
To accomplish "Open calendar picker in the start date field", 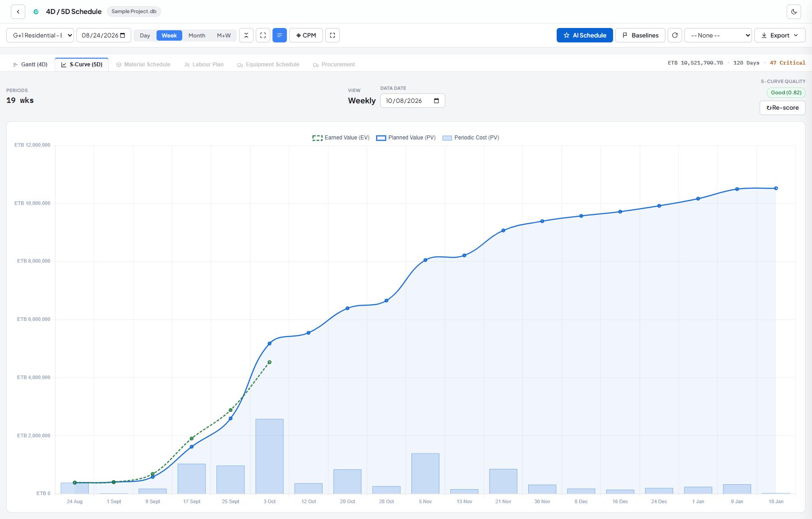I will [123, 35].
